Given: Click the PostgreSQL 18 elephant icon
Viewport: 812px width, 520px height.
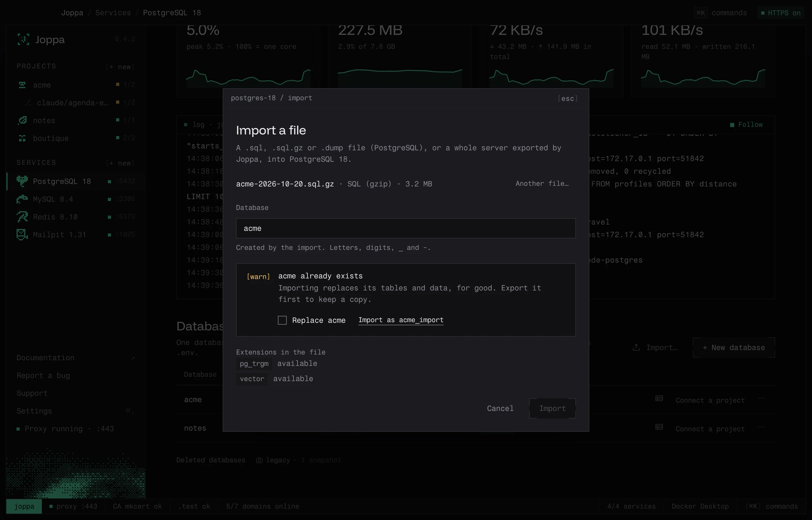Looking at the screenshot, I should [x=22, y=181].
